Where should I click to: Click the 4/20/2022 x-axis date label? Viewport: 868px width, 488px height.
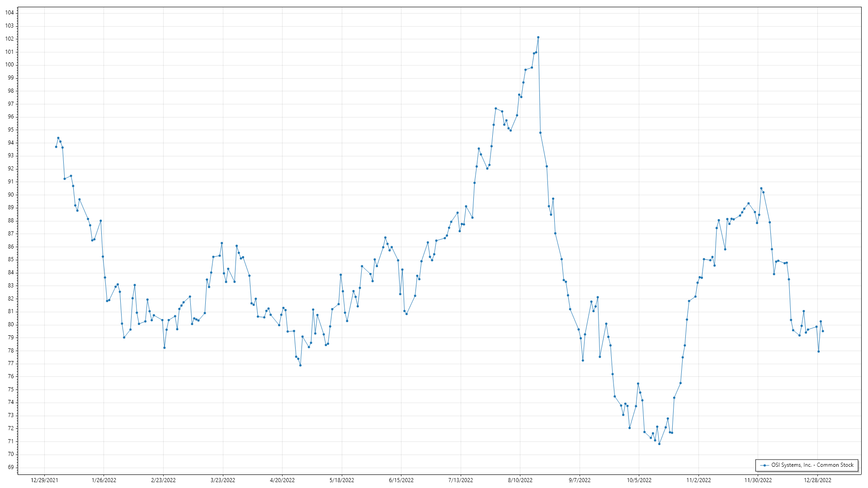pyautogui.click(x=282, y=480)
